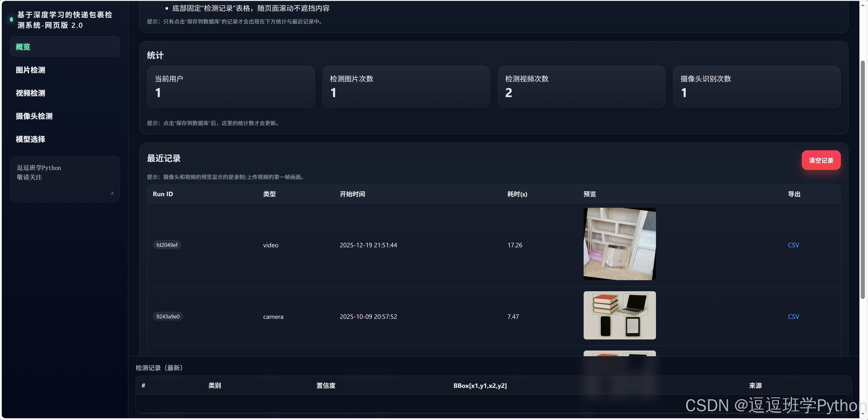Click the 耗时(s) column header

[x=517, y=194]
